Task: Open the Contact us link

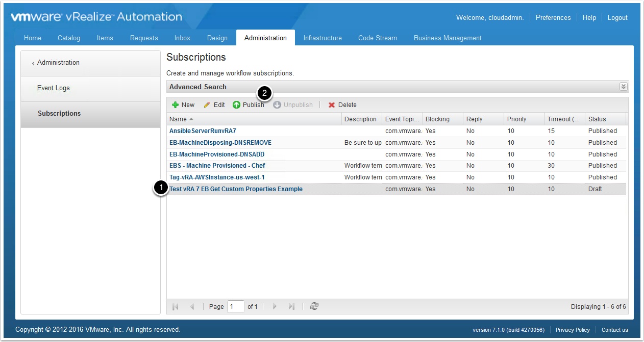Action: [615, 330]
